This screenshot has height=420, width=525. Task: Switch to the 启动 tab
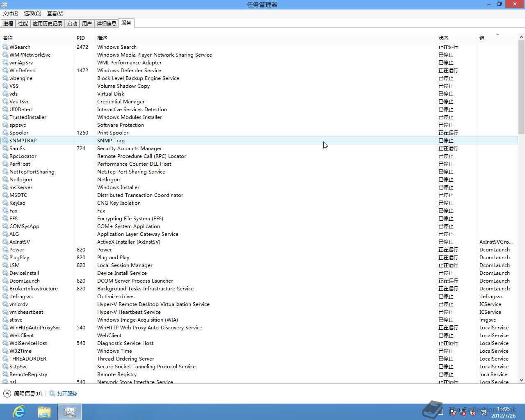click(x=72, y=23)
